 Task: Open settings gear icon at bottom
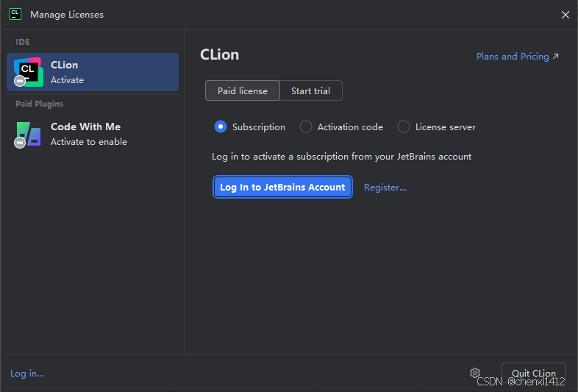[x=475, y=373]
